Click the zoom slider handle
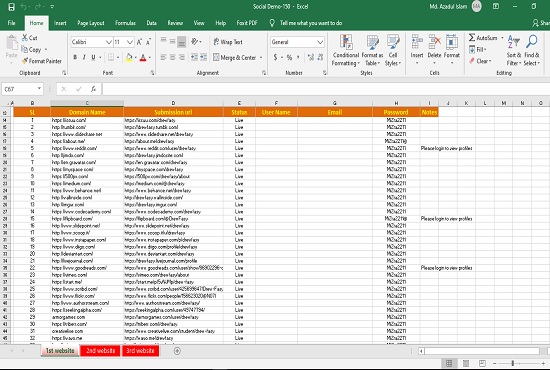550x370 pixels. point(512,363)
